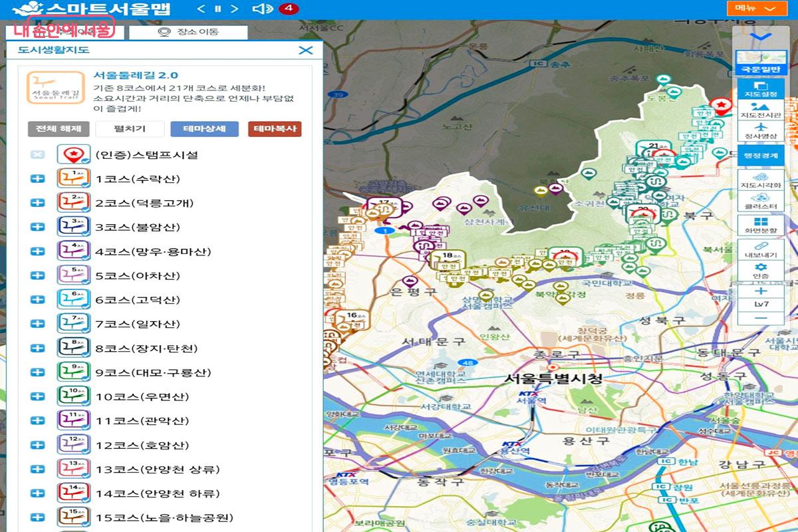Toggle 행정경계 administrative boundaries
798x532 pixels.
[761, 154]
